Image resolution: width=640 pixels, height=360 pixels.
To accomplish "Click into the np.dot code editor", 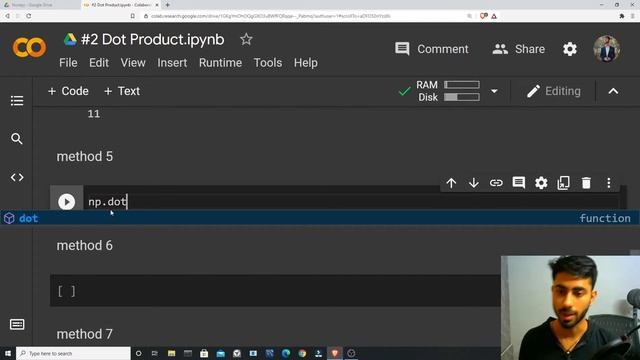I will point(351,202).
